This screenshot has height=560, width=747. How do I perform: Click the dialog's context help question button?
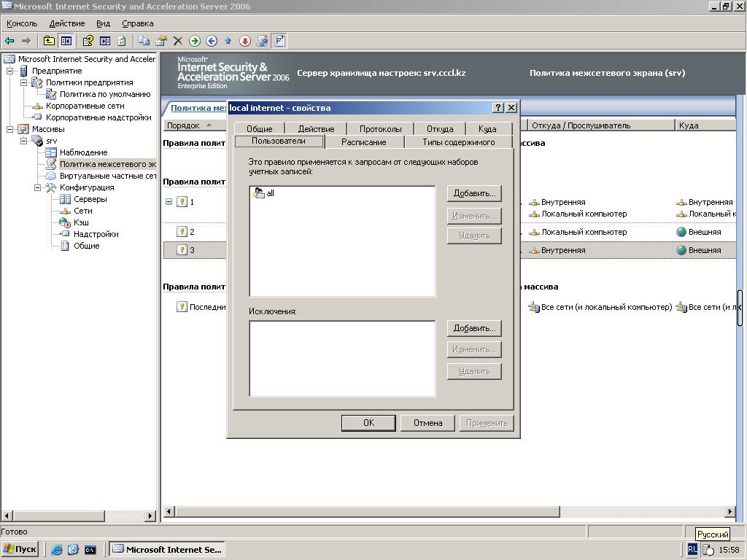[x=498, y=107]
